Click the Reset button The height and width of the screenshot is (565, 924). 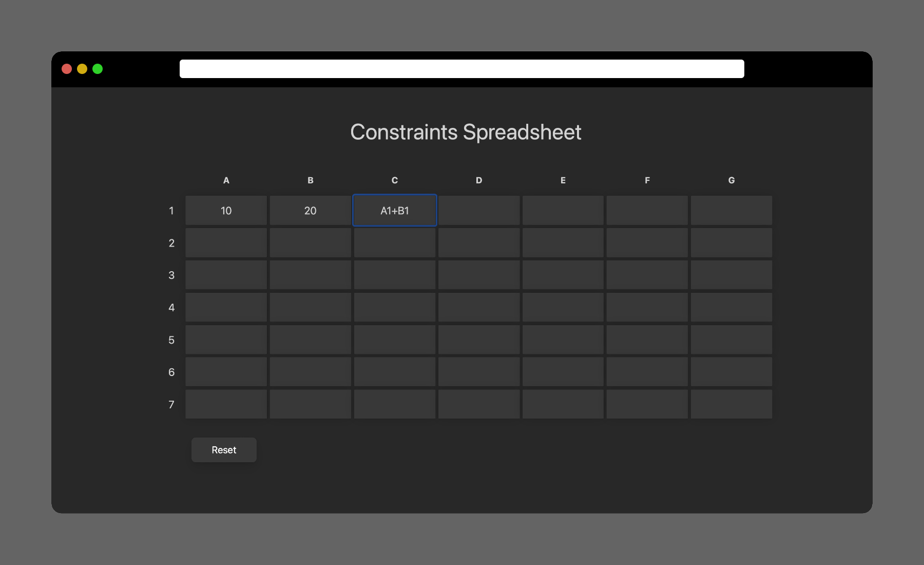coord(224,450)
